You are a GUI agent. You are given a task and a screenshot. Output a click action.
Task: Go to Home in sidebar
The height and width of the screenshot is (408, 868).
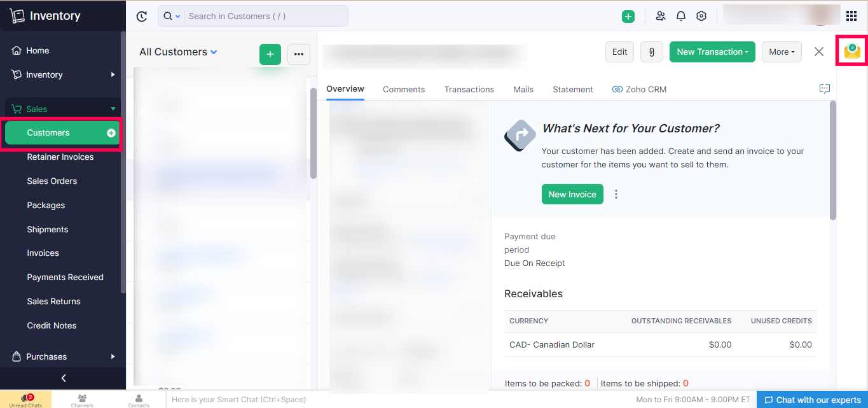click(38, 51)
